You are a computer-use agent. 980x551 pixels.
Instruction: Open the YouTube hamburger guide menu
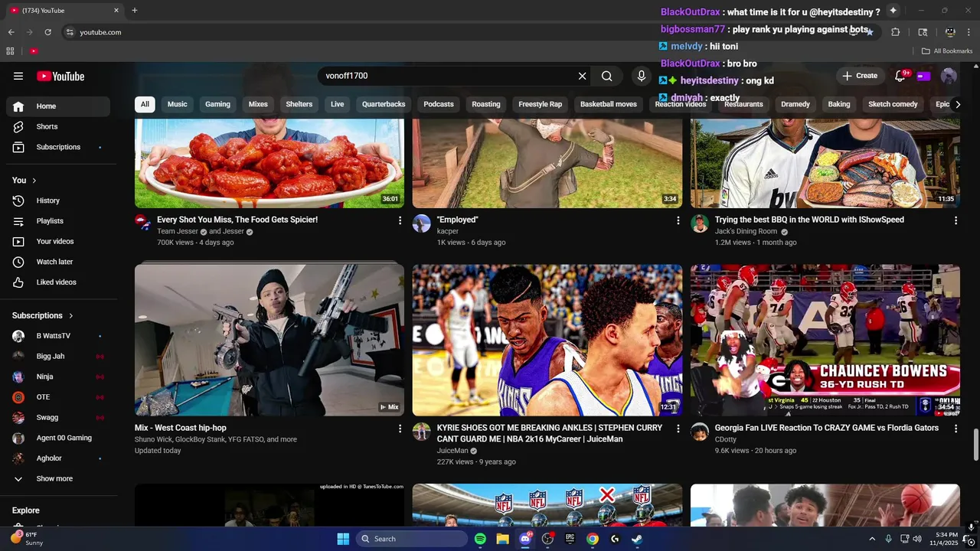[18, 76]
